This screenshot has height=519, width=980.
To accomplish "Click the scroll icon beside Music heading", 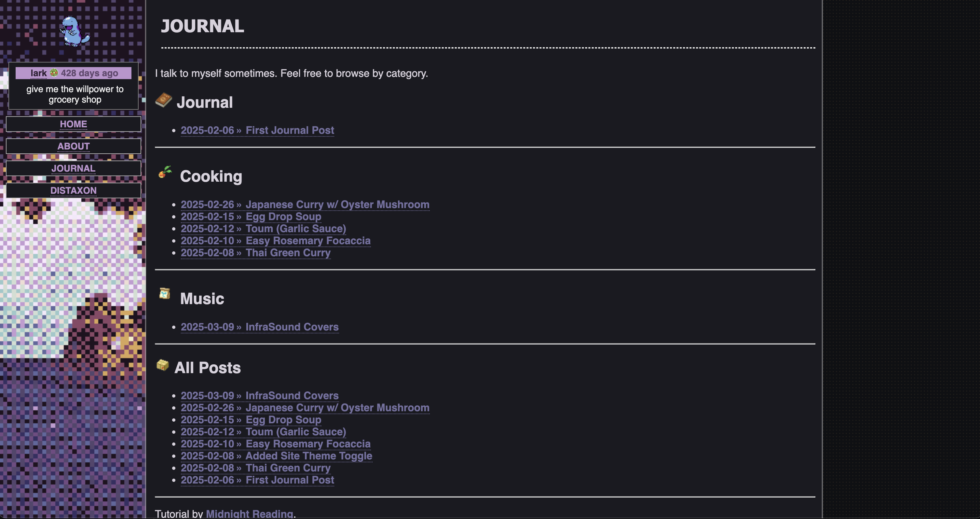I will (165, 293).
